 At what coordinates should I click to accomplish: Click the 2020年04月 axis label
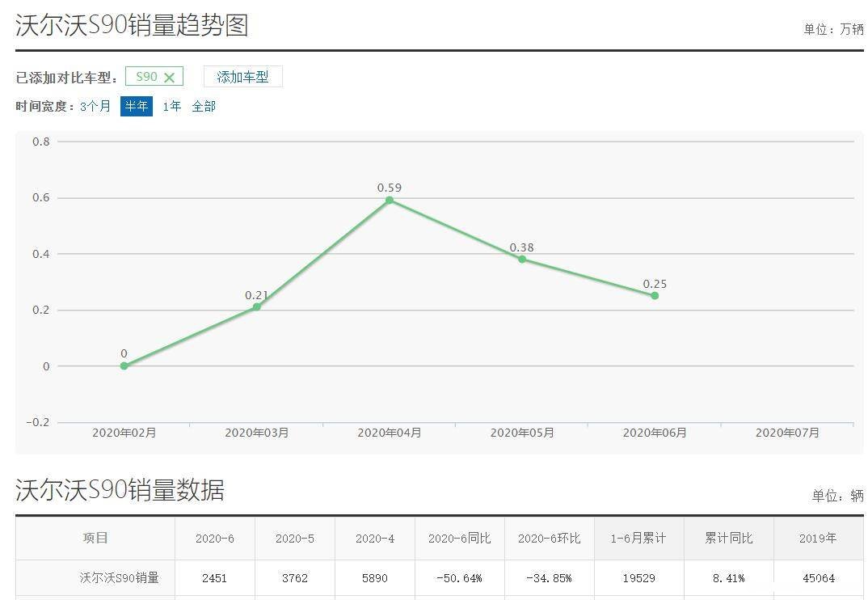tap(390, 433)
